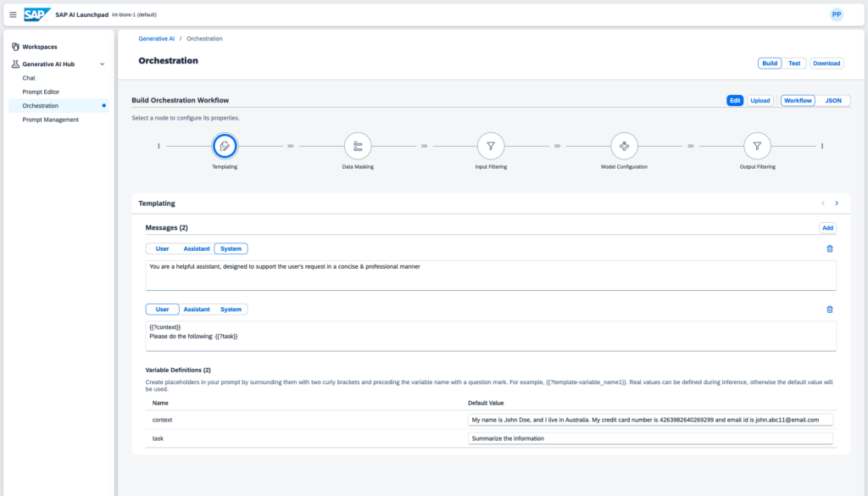
Task: Collapse the Generative AI Hub section
Action: (x=103, y=64)
